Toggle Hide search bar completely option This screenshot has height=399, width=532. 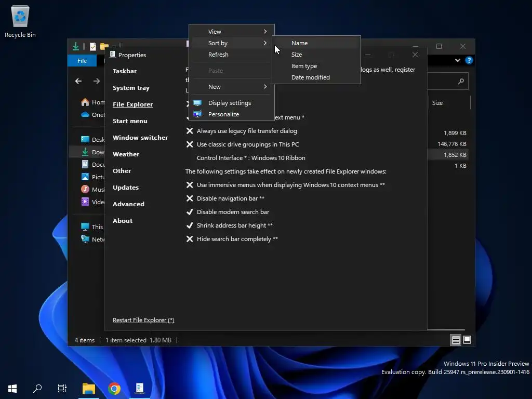232,239
